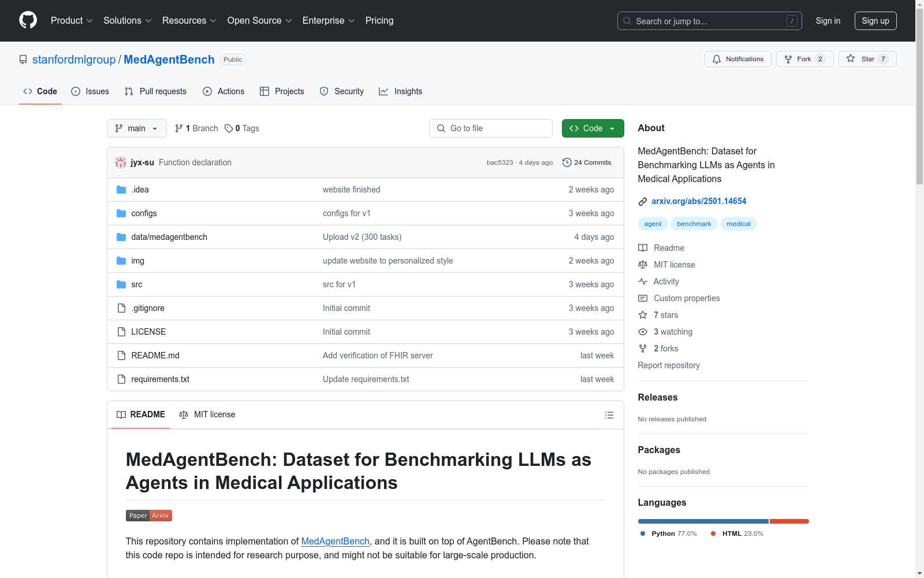Screen dimensions: 924x578
Task: Click the Go to file search field
Action: (491, 128)
